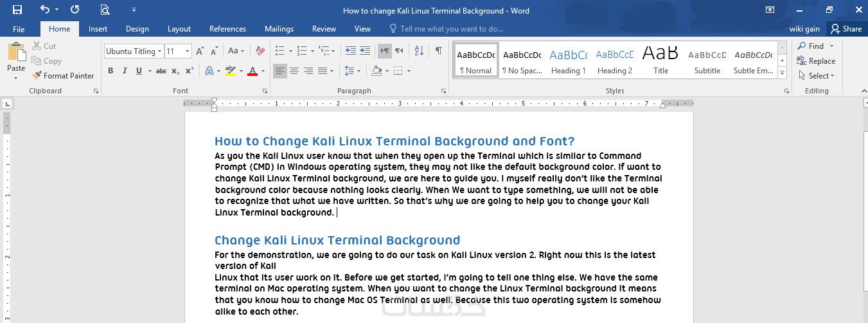Image resolution: width=868 pixels, height=323 pixels.
Task: Click the Show/Hide paragraph marks icon
Action: [x=438, y=51]
